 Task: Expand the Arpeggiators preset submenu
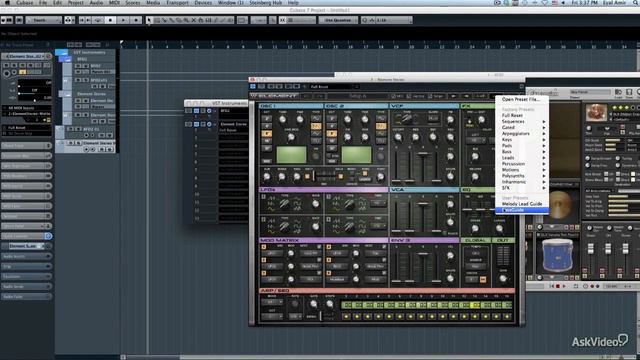[x=522, y=133]
